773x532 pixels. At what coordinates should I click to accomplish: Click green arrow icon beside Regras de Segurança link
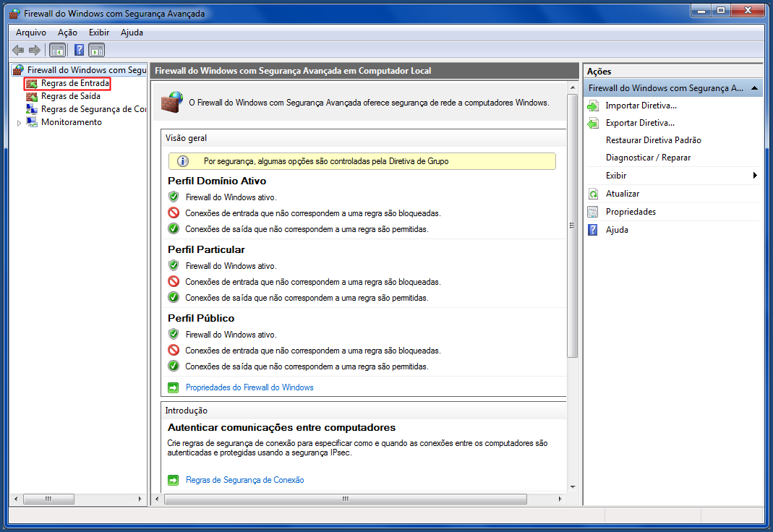(x=174, y=480)
